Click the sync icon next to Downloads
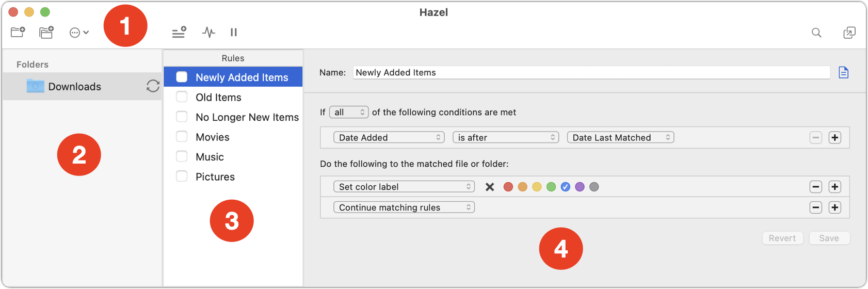The height and width of the screenshot is (289, 868). click(153, 86)
